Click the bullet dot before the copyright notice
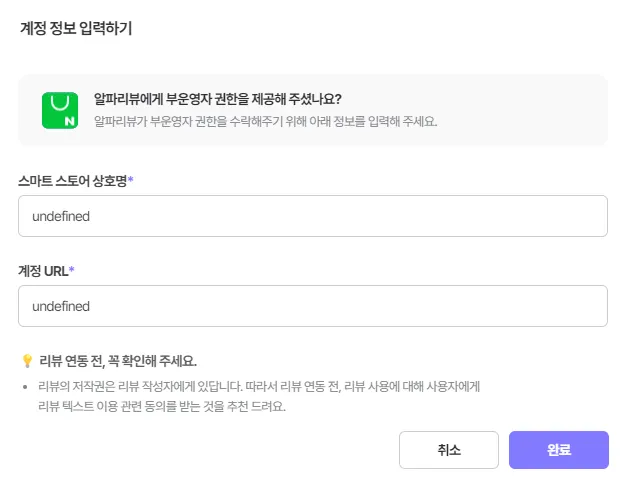Screen dimensions: 623x480 coord(24,386)
